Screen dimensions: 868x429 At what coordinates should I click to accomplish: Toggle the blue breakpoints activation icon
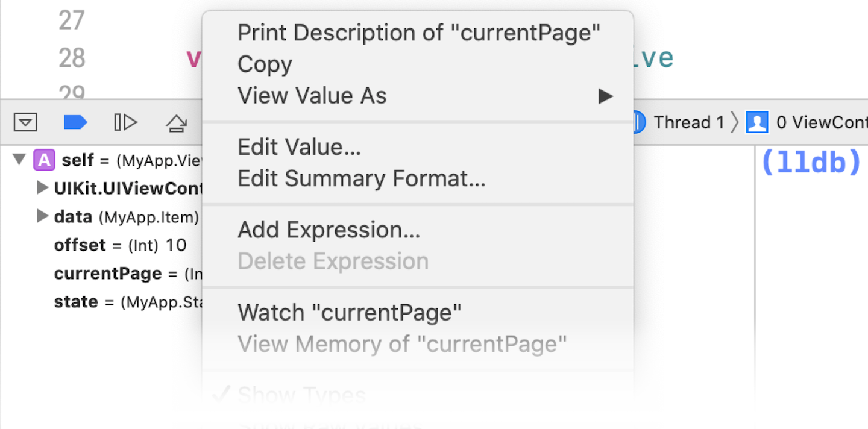click(75, 123)
